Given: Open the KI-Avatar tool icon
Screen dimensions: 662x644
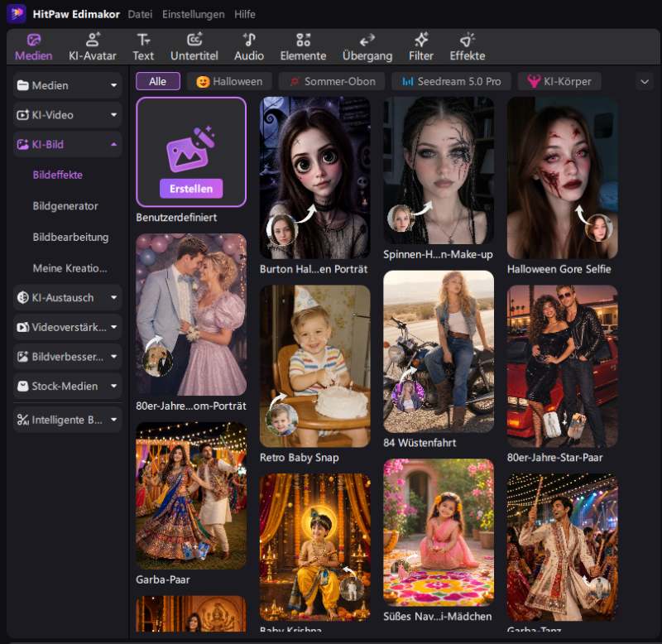Looking at the screenshot, I should coord(93,40).
